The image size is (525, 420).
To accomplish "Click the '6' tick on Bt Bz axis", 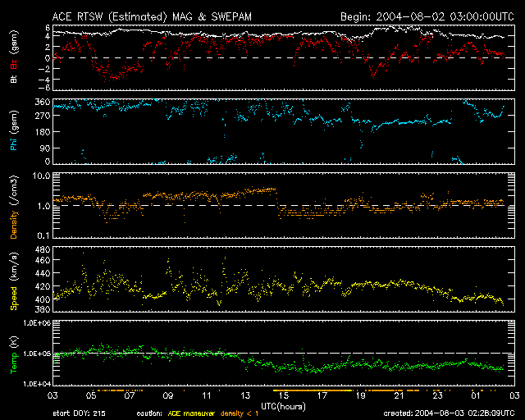I will coord(48,28).
